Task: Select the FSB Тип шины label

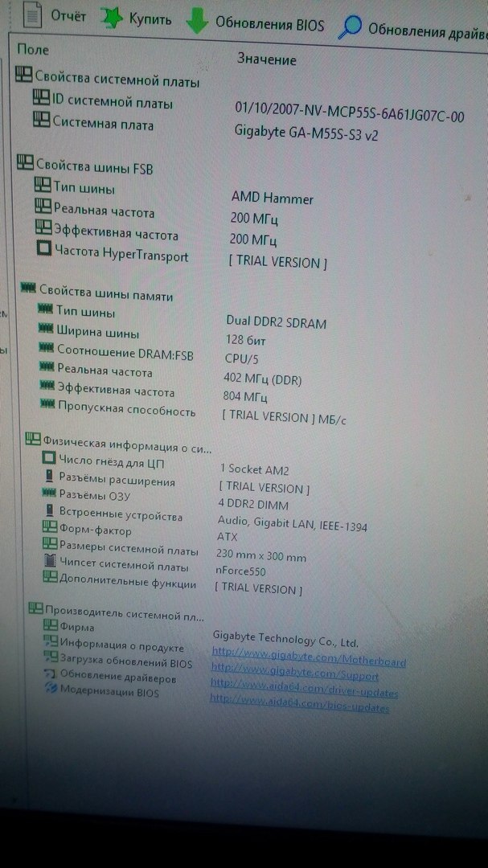Action: pyautogui.click(x=84, y=188)
